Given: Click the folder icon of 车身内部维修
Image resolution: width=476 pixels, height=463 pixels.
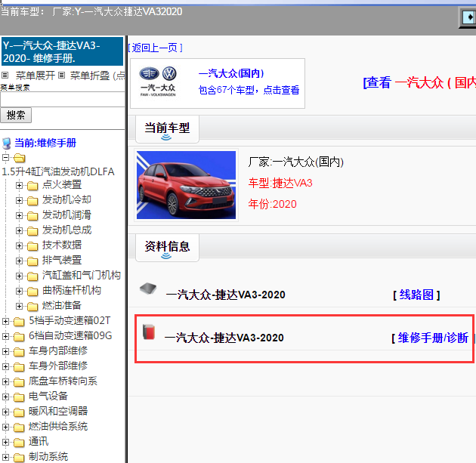Looking at the screenshot, I should coord(19,352).
